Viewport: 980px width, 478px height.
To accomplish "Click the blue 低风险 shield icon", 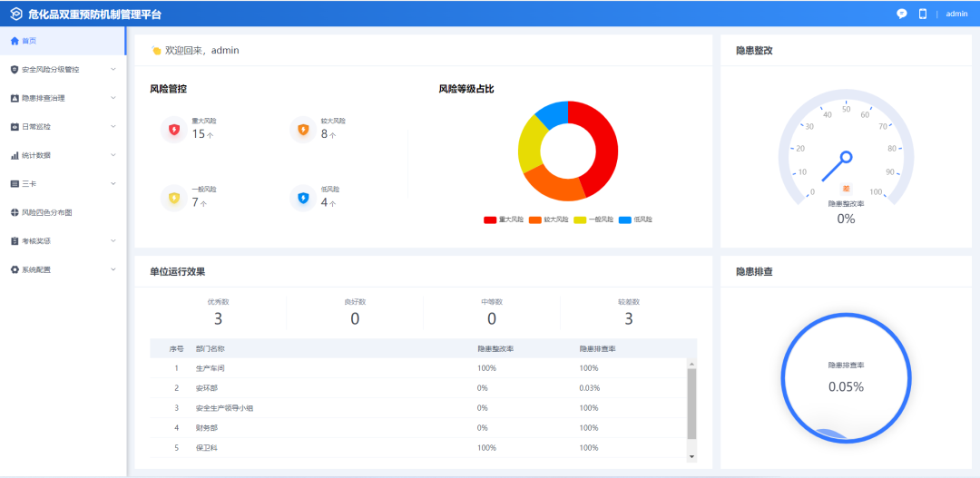I will (x=302, y=198).
